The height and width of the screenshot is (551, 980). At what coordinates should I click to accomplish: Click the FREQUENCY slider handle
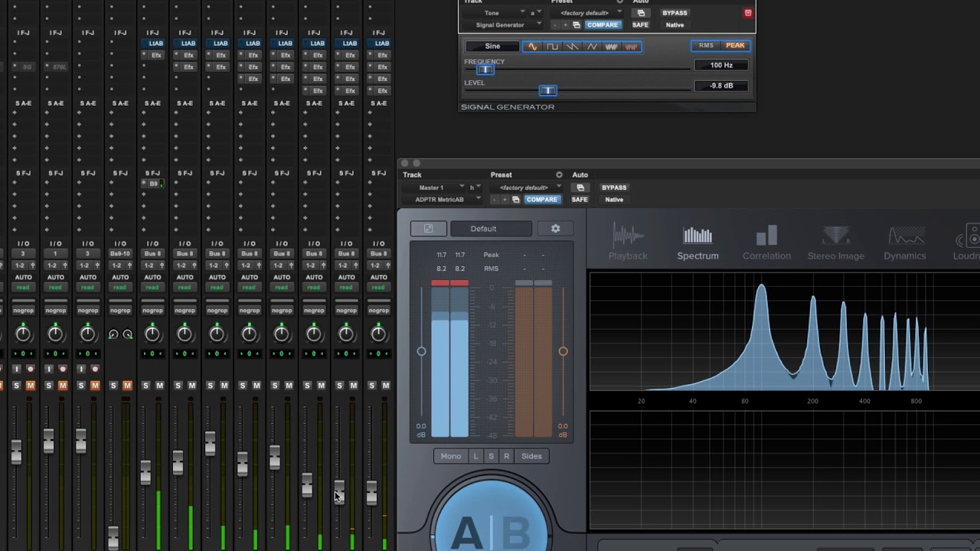[485, 70]
